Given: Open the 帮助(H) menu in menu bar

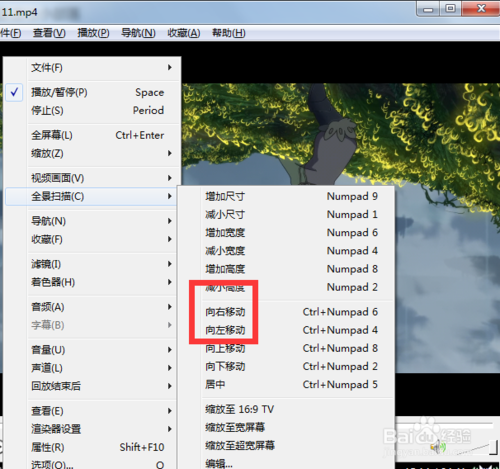Looking at the screenshot, I should (x=229, y=33).
